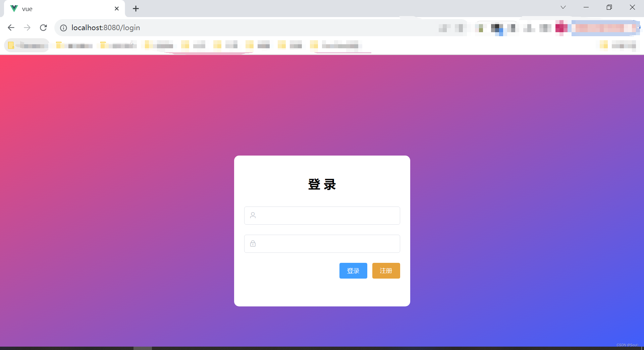Click the page reload icon
Screen dimensions: 644x350
[43, 27]
